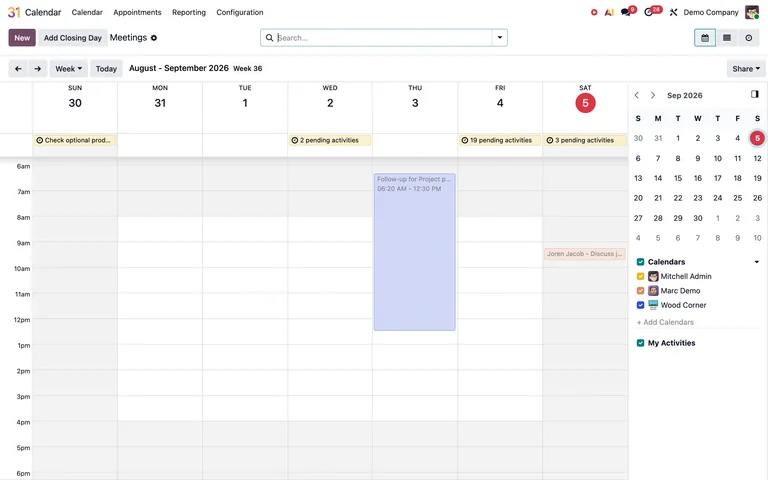Open the Appointments menu

click(x=137, y=12)
